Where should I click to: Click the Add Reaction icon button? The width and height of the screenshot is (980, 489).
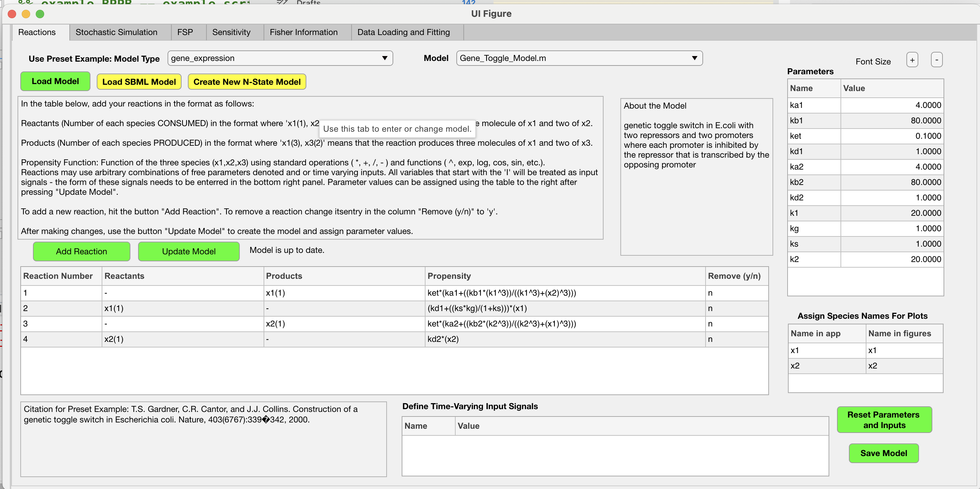(x=81, y=251)
